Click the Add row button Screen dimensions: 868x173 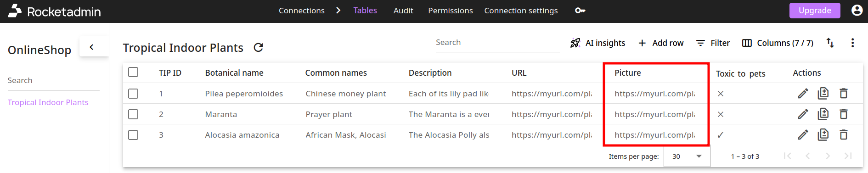(661, 43)
